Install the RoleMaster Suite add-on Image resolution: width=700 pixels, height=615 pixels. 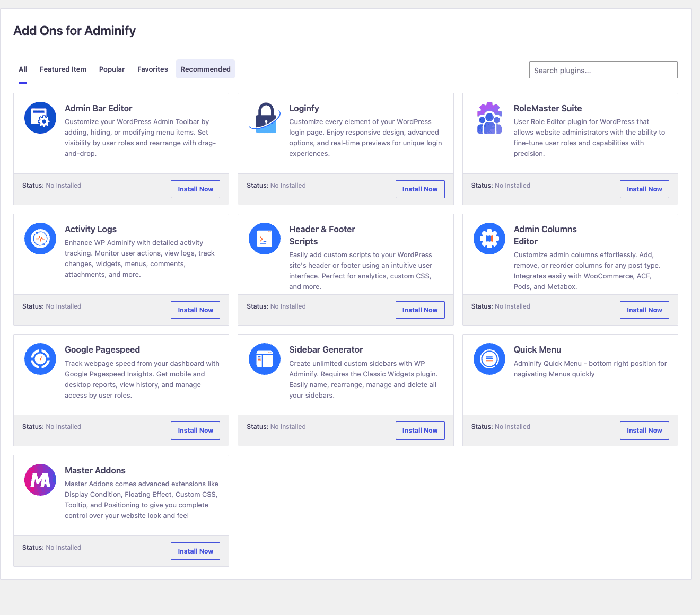(x=644, y=189)
